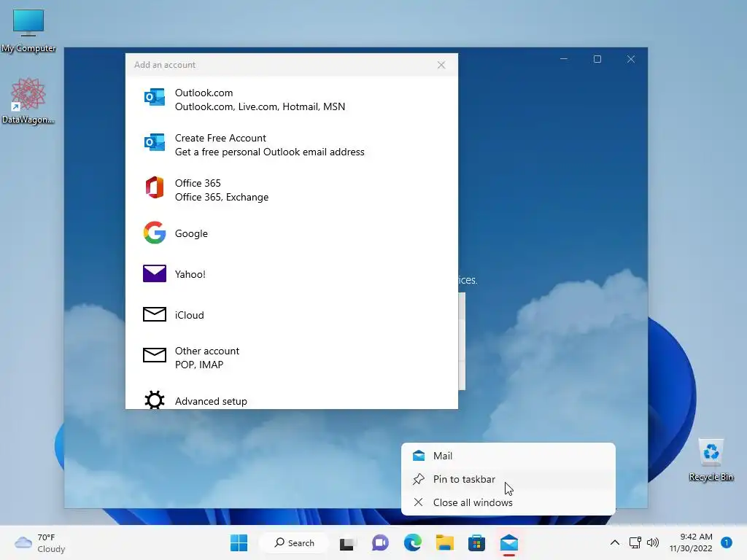Click the Advanced setup label
Image resolution: width=747 pixels, height=560 pixels.
(211, 402)
